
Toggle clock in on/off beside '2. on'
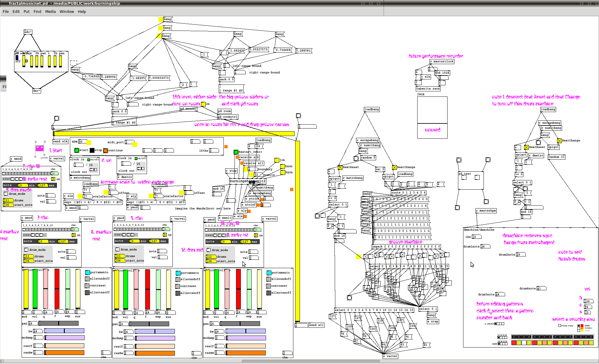click(x=88, y=160)
